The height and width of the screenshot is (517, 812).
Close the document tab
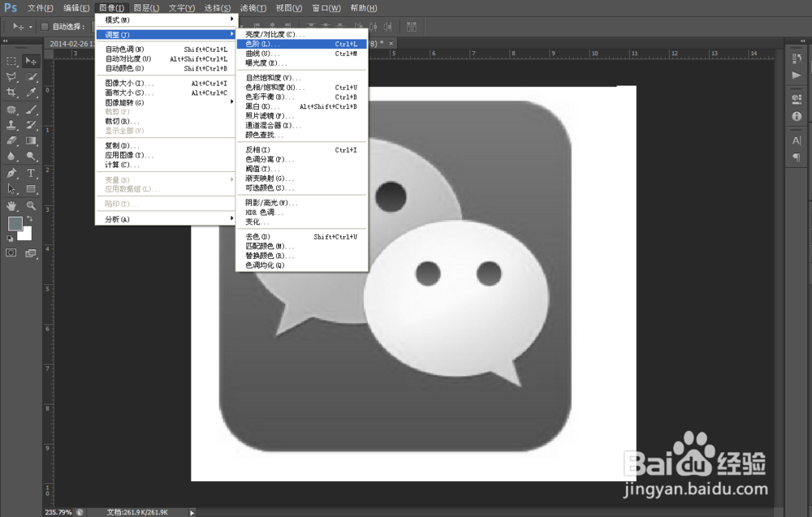(x=391, y=44)
